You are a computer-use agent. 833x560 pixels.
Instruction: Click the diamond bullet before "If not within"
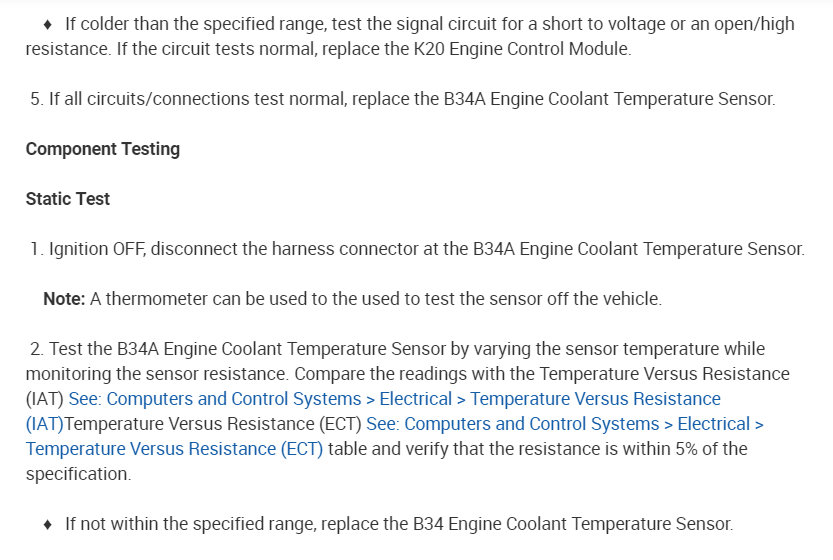click(48, 524)
